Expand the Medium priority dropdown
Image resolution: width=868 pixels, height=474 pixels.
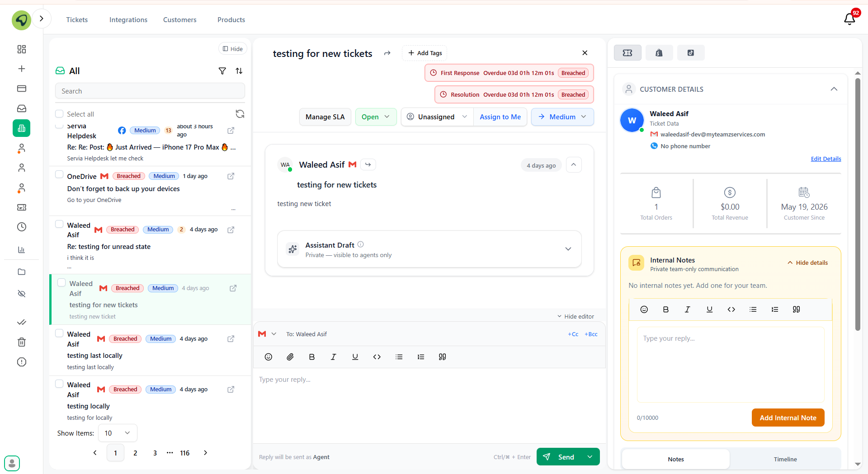click(x=562, y=117)
